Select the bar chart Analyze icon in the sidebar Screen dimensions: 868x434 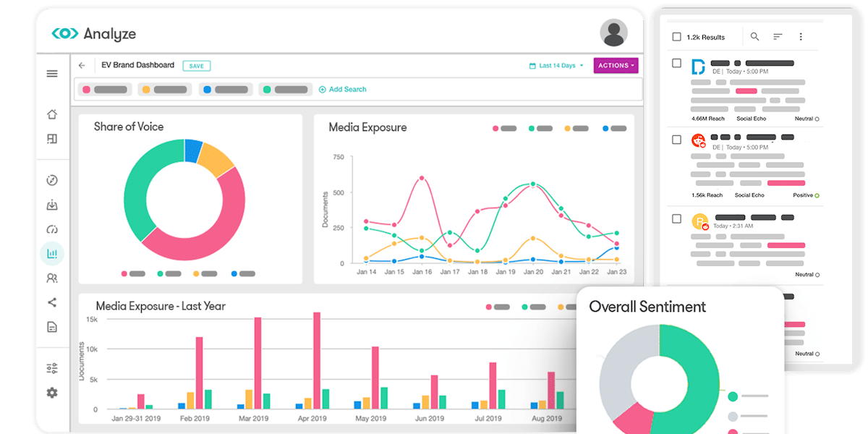pos(52,254)
